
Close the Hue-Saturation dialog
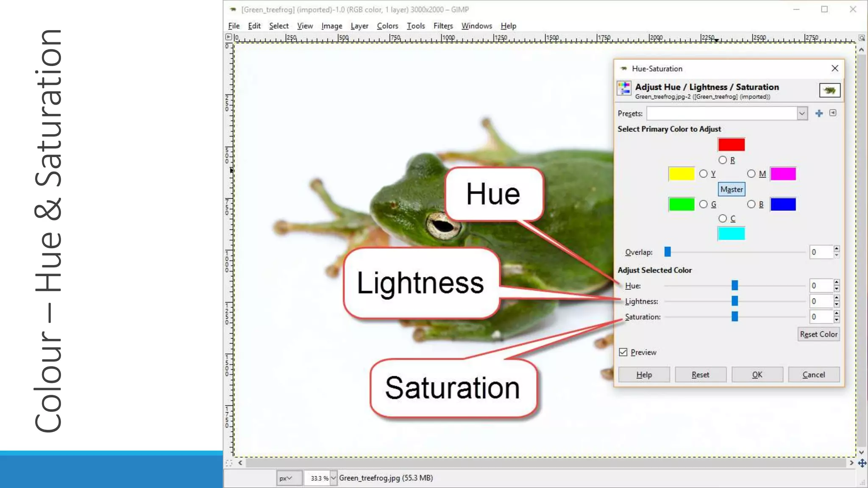click(x=835, y=68)
